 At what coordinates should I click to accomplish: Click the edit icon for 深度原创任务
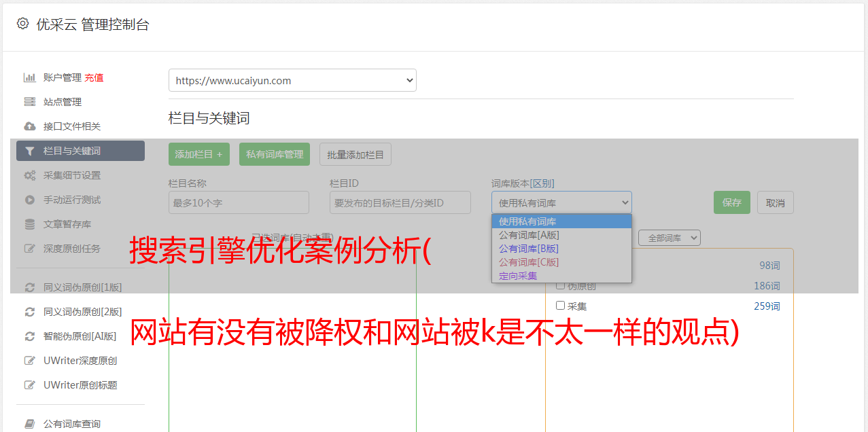tap(29, 249)
